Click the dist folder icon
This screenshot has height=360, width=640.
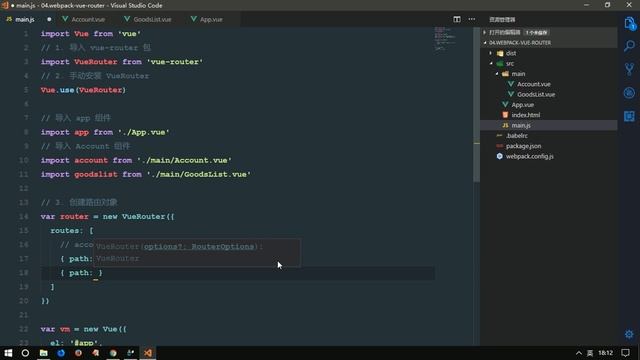[500, 53]
